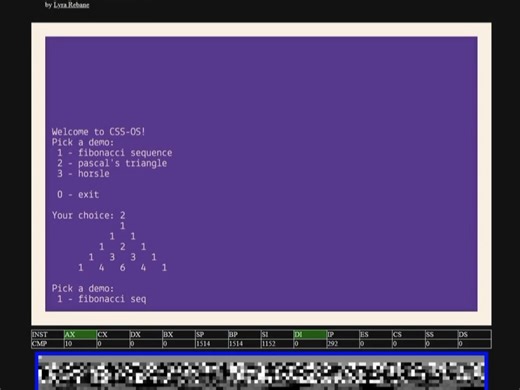The height and width of the screenshot is (390, 520).
Task: Click the SS register header
Action: [x=441, y=334]
